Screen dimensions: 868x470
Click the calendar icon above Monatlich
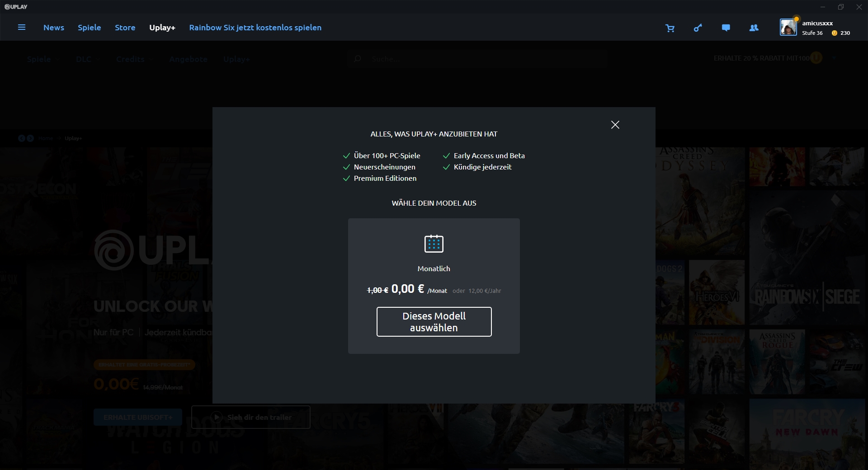point(434,244)
